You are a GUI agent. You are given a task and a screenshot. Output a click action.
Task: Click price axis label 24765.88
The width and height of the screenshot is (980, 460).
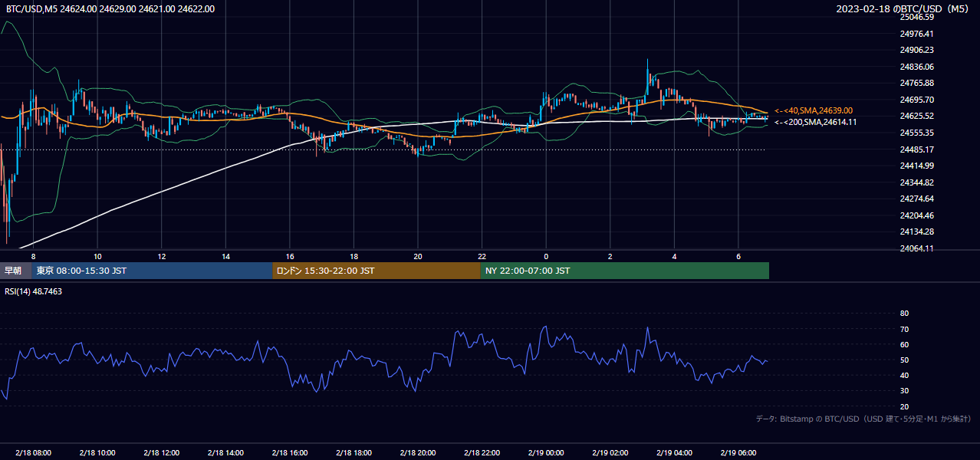tap(917, 83)
